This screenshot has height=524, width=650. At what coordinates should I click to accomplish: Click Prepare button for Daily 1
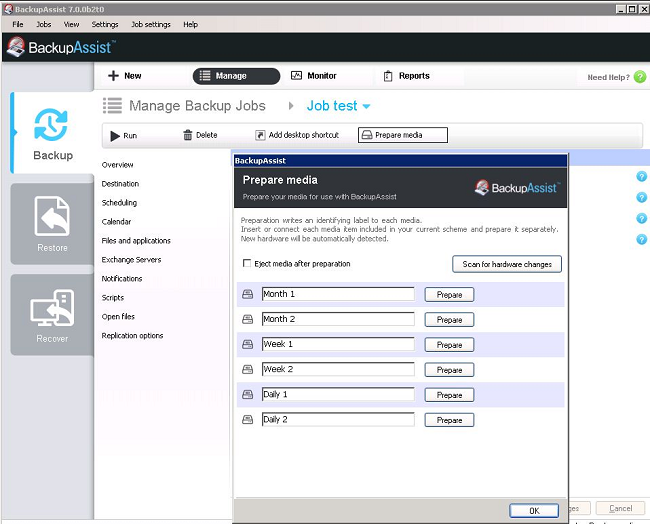tap(449, 395)
